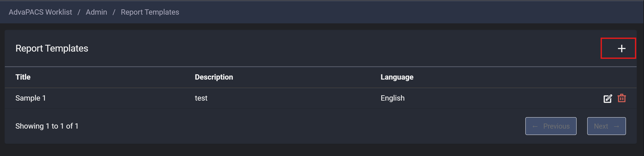Go to the Next page
644x156 pixels.
coord(606,126)
